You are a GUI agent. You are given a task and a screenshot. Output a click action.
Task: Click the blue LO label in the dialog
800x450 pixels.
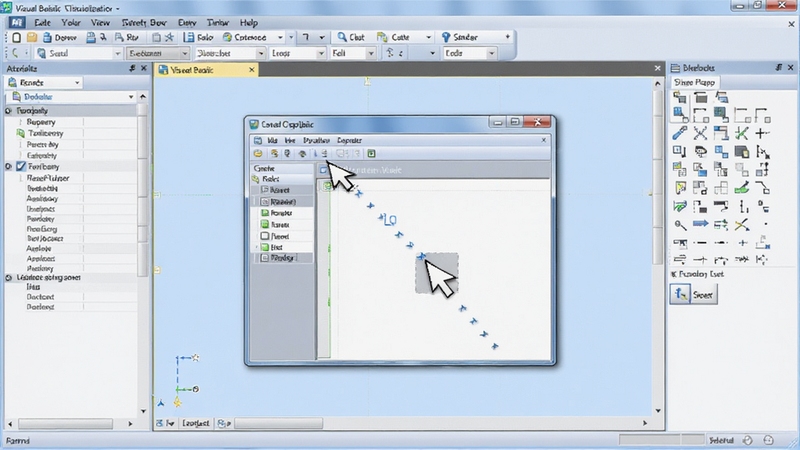click(390, 220)
